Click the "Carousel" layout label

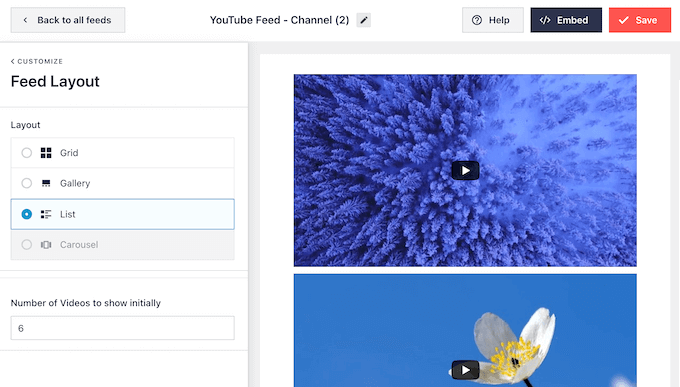[79, 245]
